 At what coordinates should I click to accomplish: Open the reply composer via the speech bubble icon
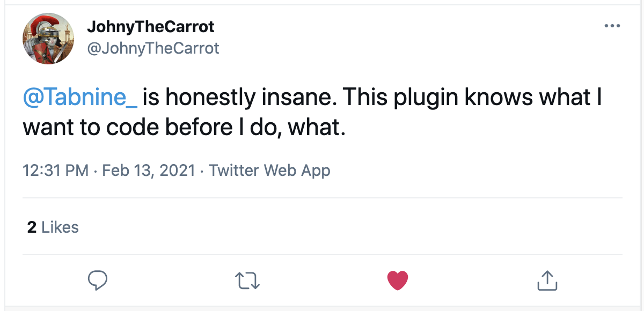[97, 280]
